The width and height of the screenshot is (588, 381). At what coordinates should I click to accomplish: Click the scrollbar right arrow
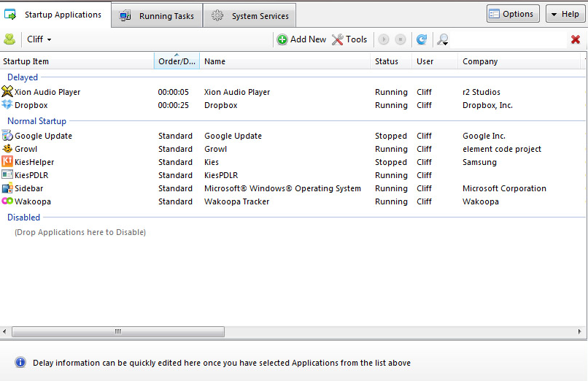point(579,331)
